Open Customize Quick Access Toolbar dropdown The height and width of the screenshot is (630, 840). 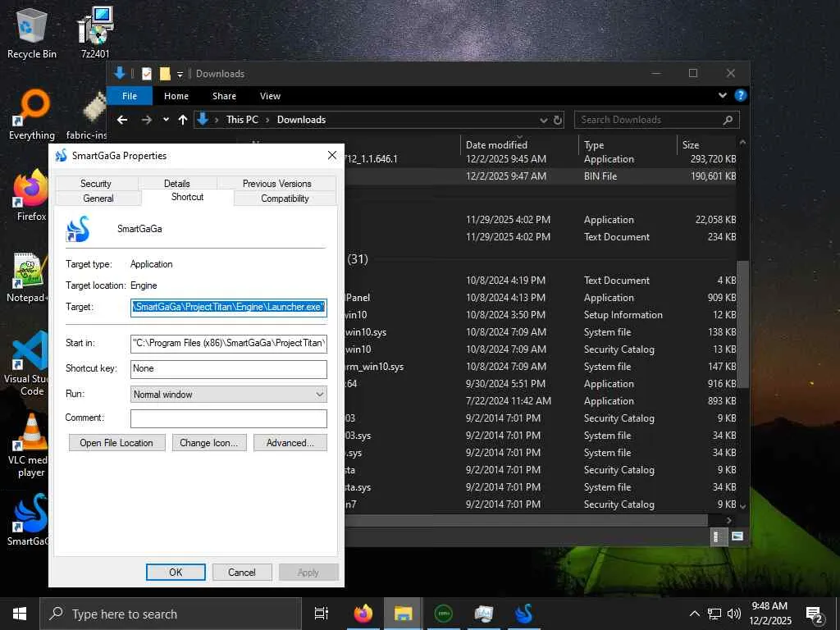(x=180, y=74)
